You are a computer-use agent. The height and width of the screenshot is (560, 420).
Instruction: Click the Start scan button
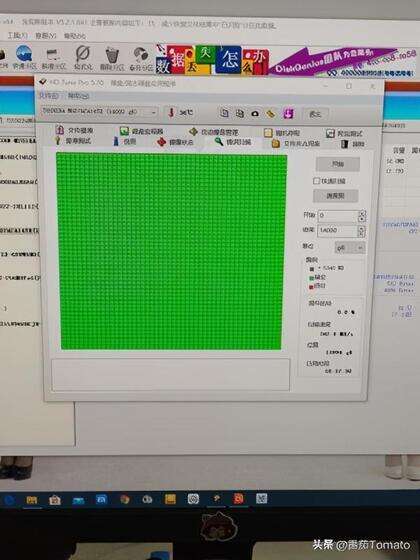point(338,164)
